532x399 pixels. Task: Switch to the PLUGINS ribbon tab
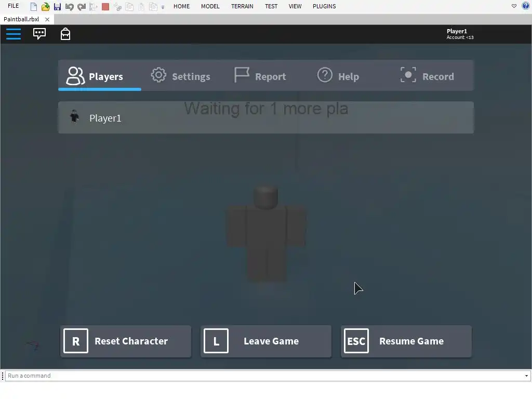tap(324, 6)
